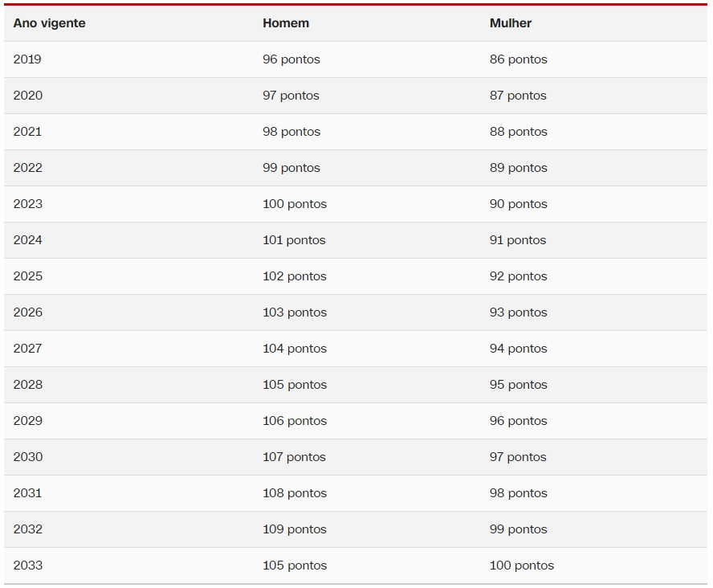
Task: Click the '106 pontos' Homem cell
Action: [295, 421]
